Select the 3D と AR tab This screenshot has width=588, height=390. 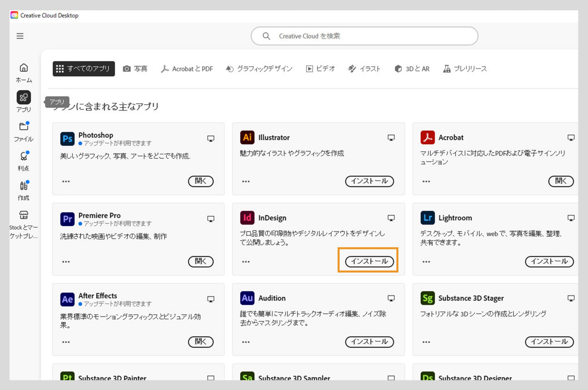click(x=412, y=69)
